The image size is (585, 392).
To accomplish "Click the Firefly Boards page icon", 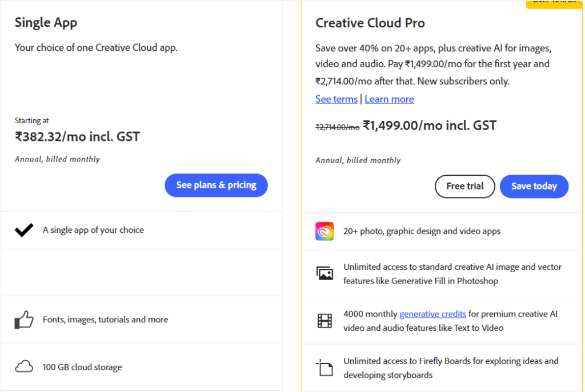I will click(x=324, y=368).
